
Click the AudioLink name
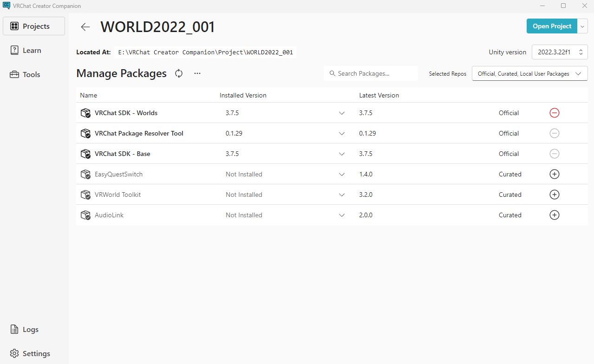click(109, 215)
